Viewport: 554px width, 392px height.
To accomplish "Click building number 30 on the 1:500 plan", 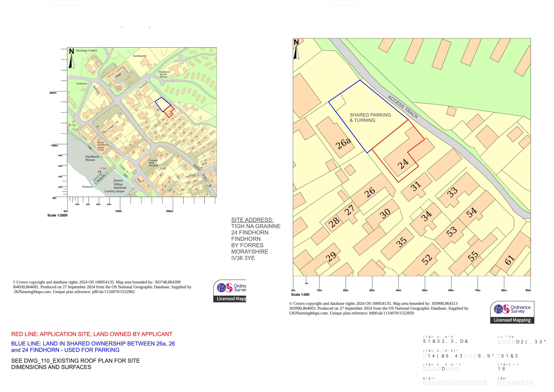I will pos(385,214).
